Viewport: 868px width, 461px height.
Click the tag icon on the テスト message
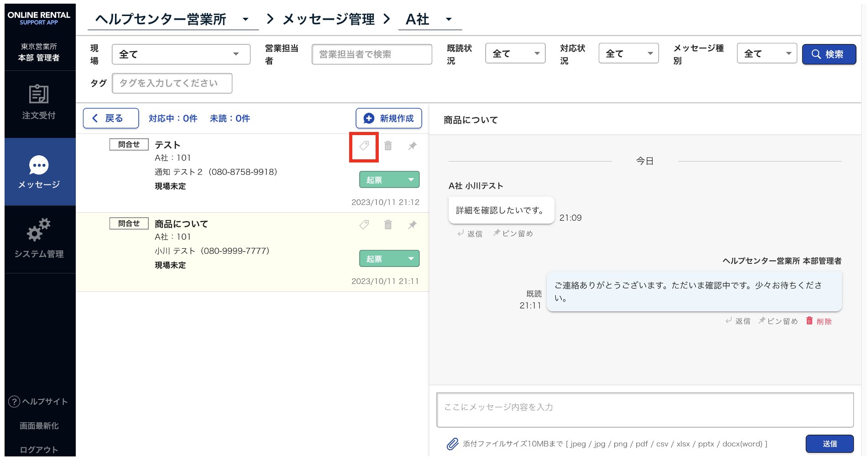pyautogui.click(x=364, y=146)
